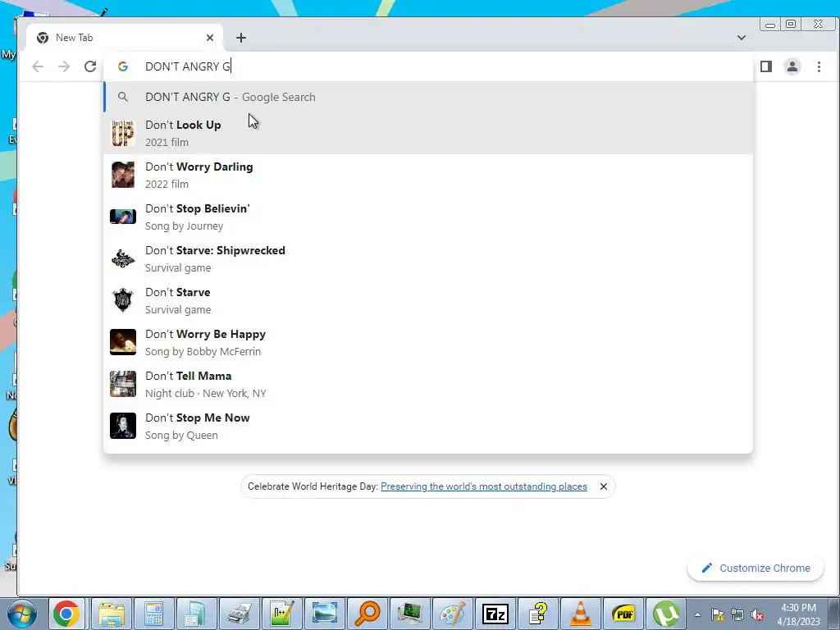The height and width of the screenshot is (630, 840).
Task: Open a new tab with the plus button
Action: tap(241, 38)
